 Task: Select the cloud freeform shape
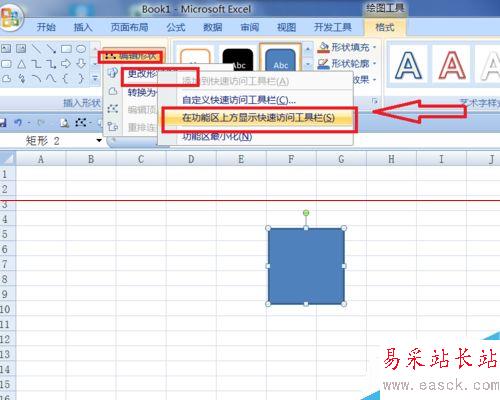pos(6,79)
